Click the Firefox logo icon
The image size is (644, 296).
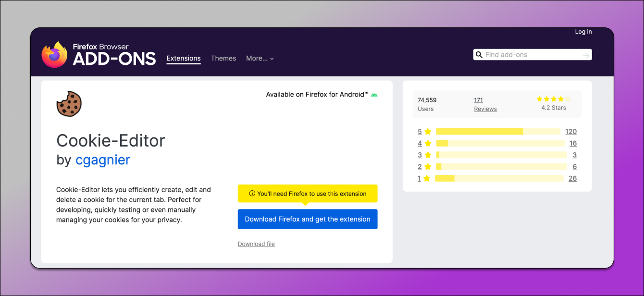pyautogui.click(x=54, y=55)
